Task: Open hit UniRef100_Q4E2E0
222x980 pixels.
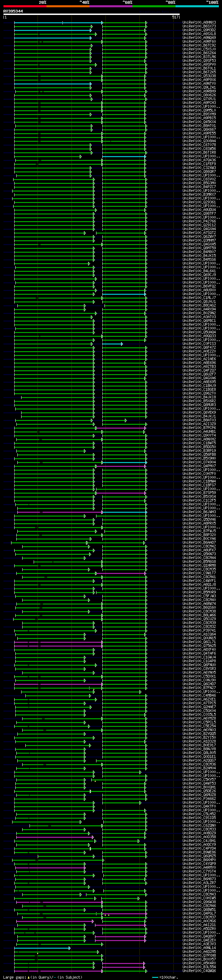Action: click(x=199, y=940)
